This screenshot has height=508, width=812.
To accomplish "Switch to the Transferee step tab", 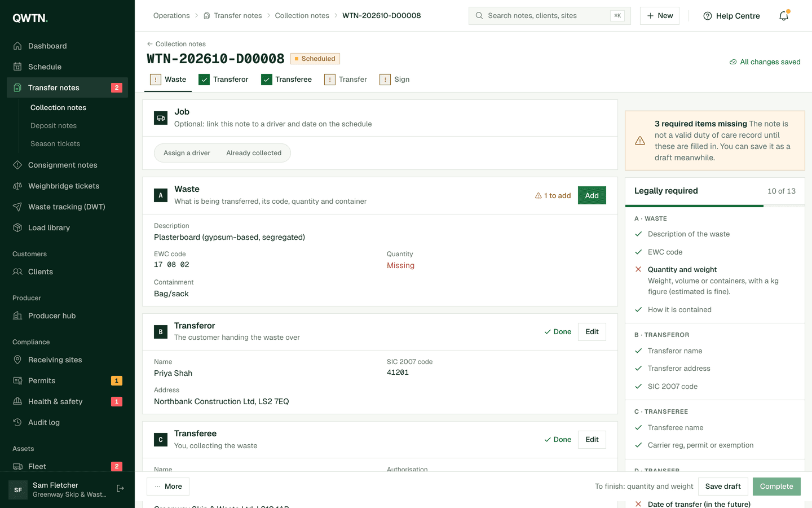I will click(286, 80).
